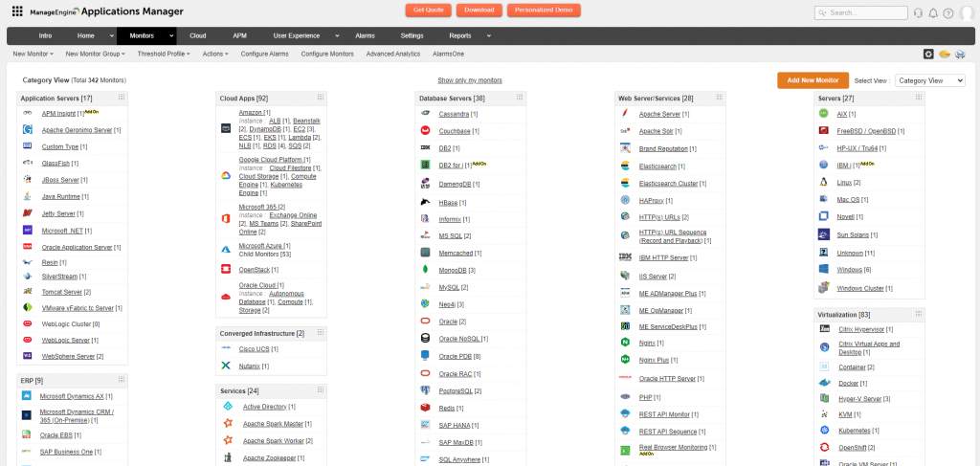This screenshot has height=466, width=980.
Task: Click the Active Directory icon
Action: click(x=228, y=407)
